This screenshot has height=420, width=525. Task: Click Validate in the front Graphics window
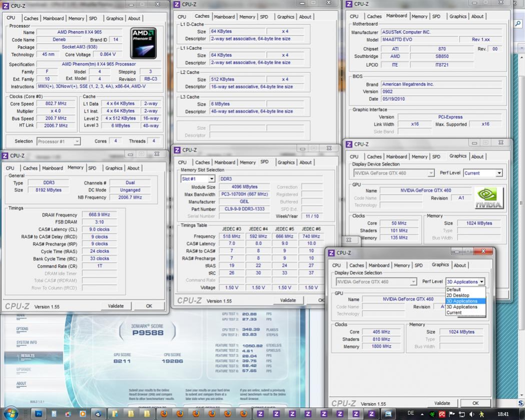pos(442,403)
